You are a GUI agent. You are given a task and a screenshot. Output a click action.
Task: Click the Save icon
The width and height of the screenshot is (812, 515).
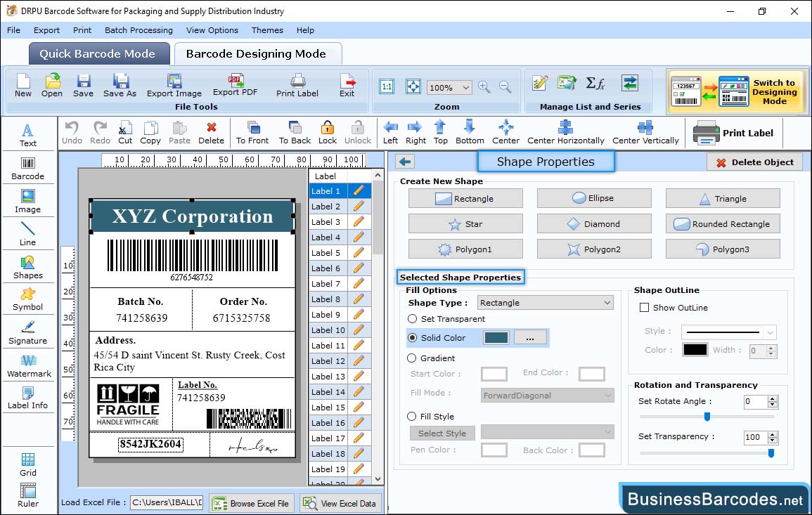[x=84, y=82]
